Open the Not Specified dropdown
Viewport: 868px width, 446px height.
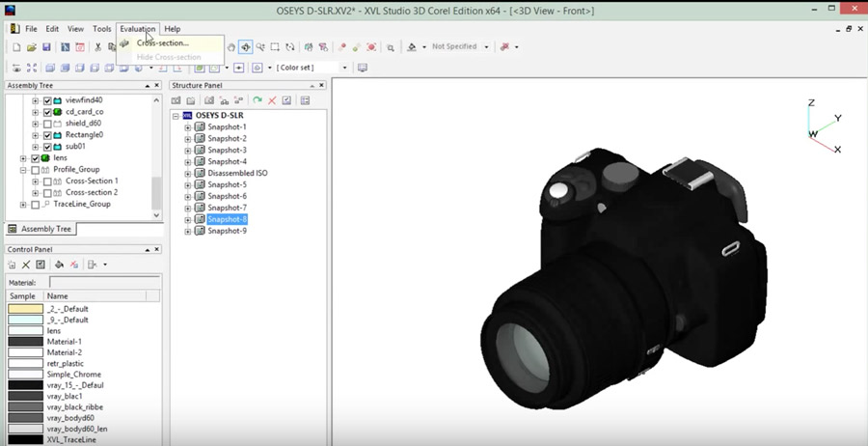487,47
